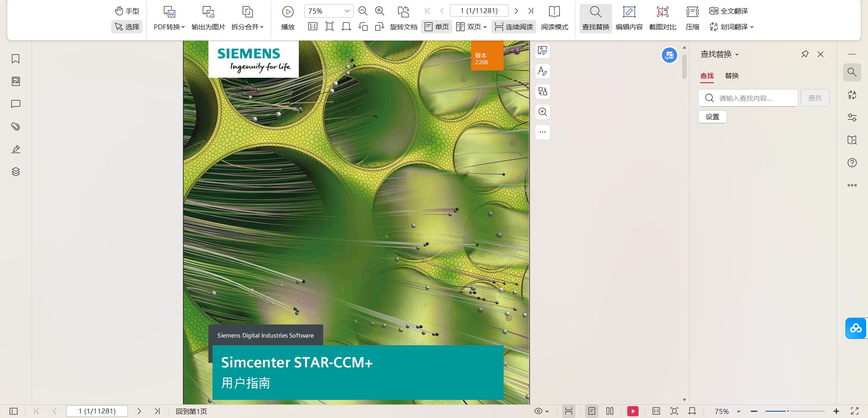
Task: Open the layers panel in left sidebar
Action: [x=16, y=172]
